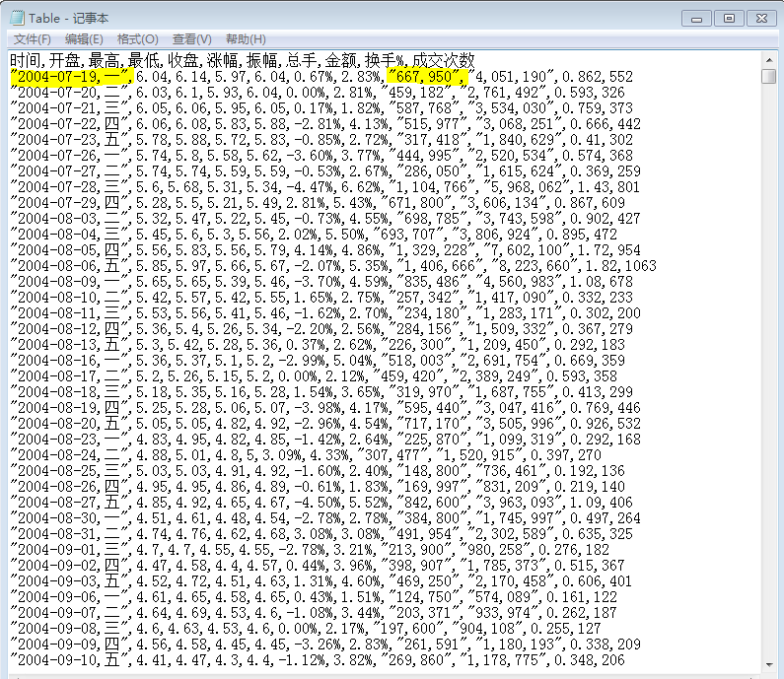Image resolution: width=784 pixels, height=679 pixels.
Task: Click the row dated 2004-08-30
Action: click(325, 518)
